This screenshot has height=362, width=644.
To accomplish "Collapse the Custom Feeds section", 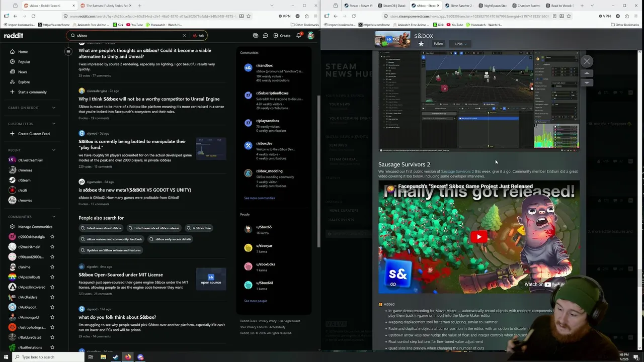I will [54, 124].
